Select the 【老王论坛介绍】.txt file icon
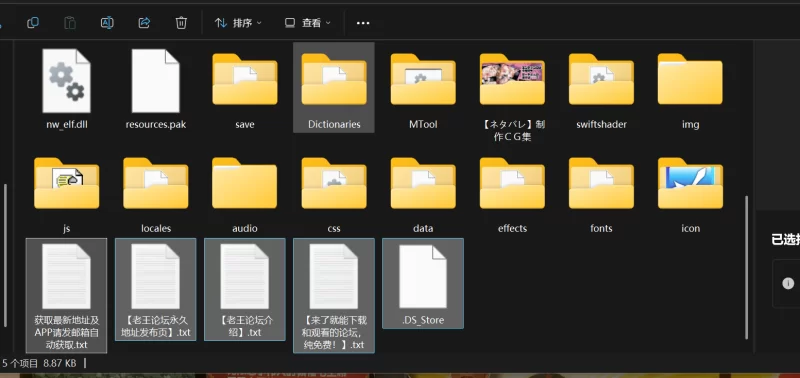Screen dimensions: 800x378 [x=245, y=276]
